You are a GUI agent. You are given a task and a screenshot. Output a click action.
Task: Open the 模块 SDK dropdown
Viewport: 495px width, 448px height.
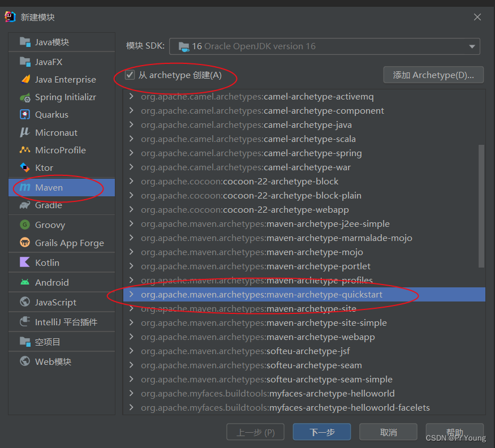click(x=325, y=46)
